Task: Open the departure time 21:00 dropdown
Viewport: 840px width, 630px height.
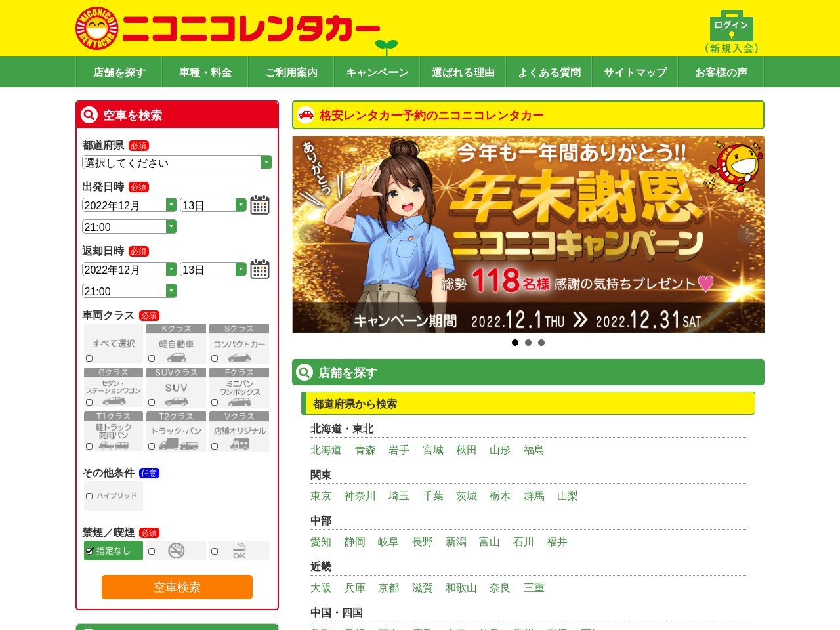Action: tap(129, 226)
